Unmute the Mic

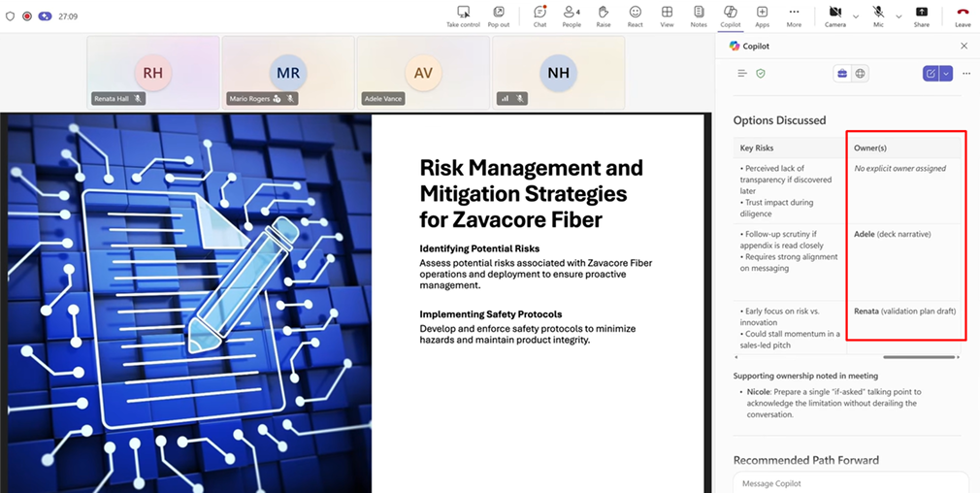click(878, 15)
